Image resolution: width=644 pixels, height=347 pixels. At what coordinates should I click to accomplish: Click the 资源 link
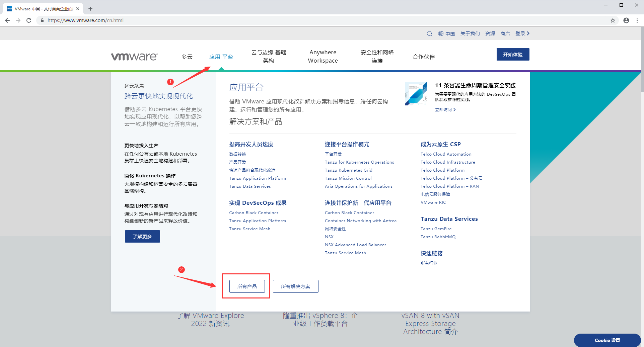(x=490, y=33)
